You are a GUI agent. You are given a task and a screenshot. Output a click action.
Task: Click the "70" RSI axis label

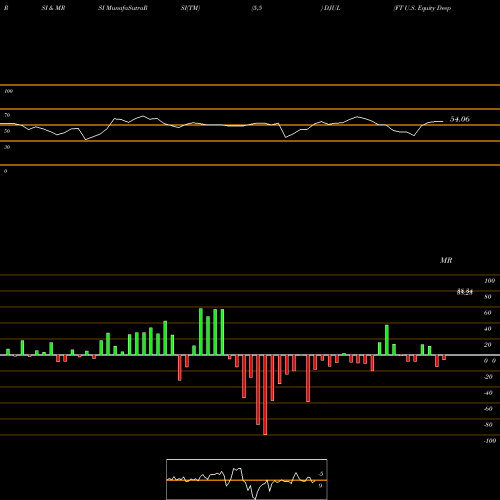[x=7, y=115]
